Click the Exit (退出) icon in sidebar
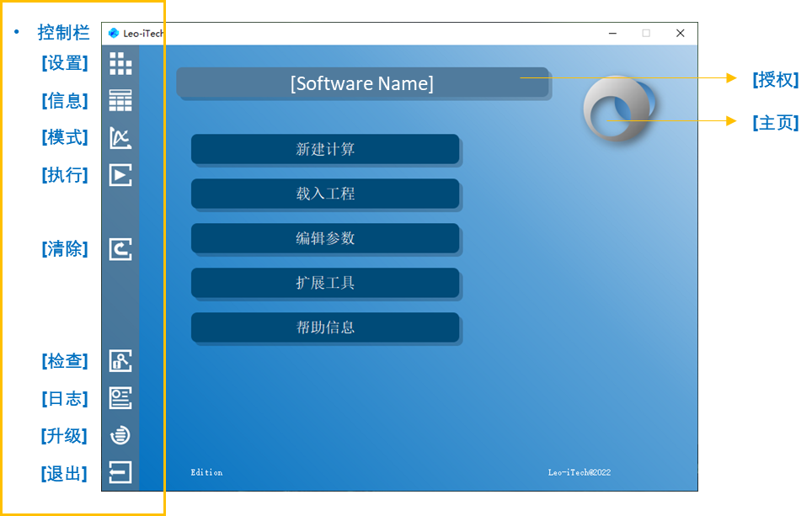The width and height of the screenshot is (812, 516). pyautogui.click(x=120, y=472)
